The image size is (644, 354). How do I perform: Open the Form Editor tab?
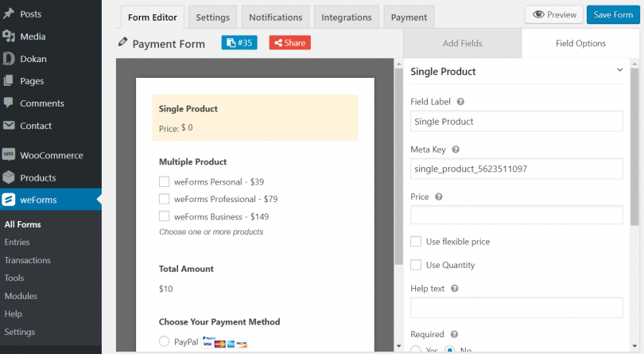153,18
